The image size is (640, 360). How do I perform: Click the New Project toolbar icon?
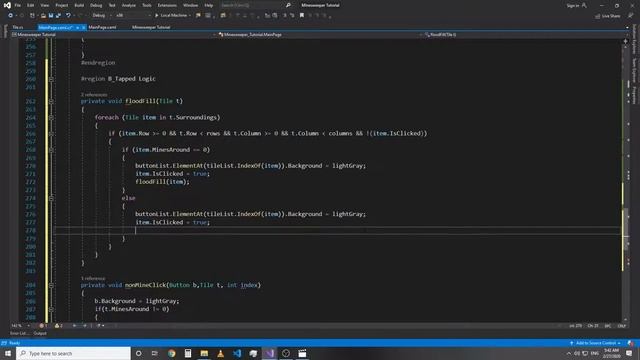click(x=32, y=16)
